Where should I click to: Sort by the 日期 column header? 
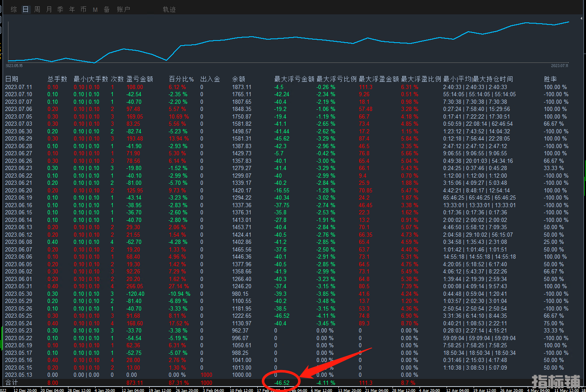coord(12,79)
